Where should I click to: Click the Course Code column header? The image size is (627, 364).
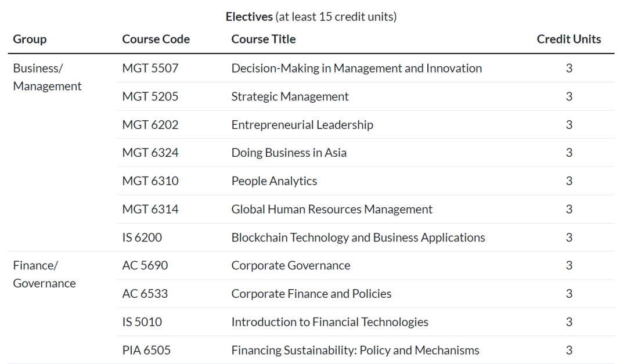156,39
